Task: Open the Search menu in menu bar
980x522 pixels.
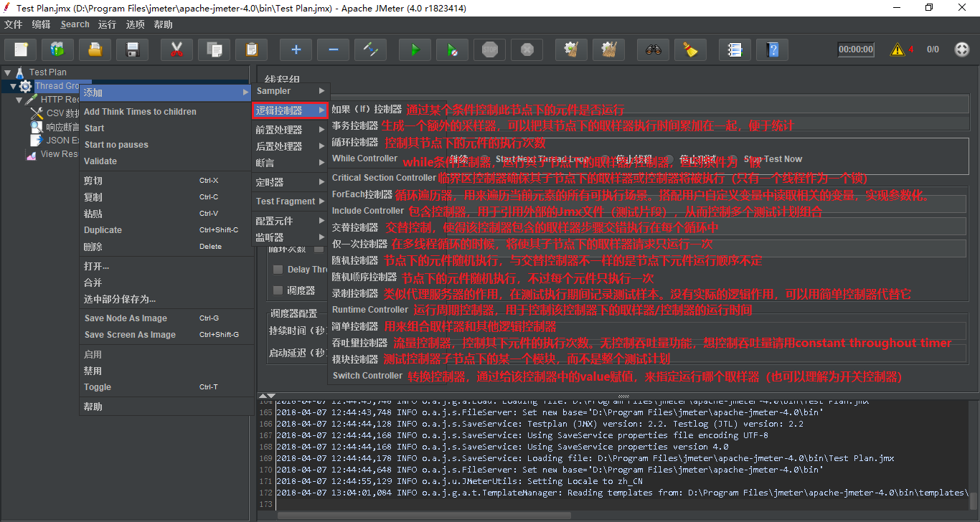Action: point(75,24)
